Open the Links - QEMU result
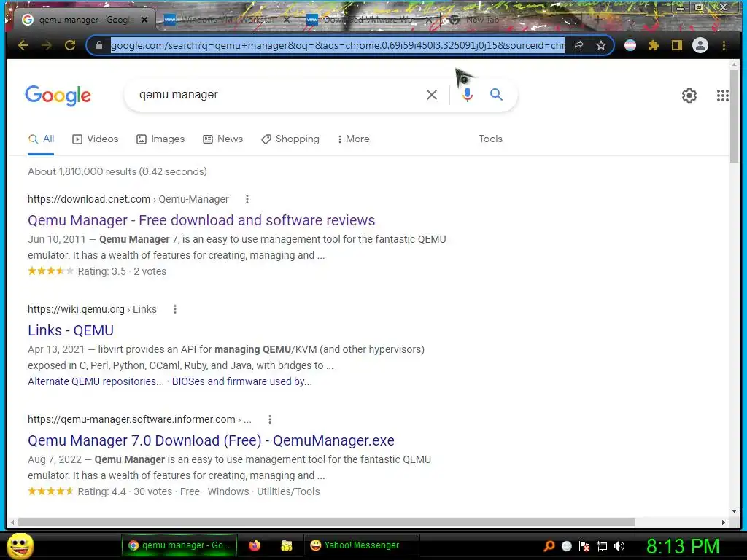747x560 pixels. click(71, 330)
